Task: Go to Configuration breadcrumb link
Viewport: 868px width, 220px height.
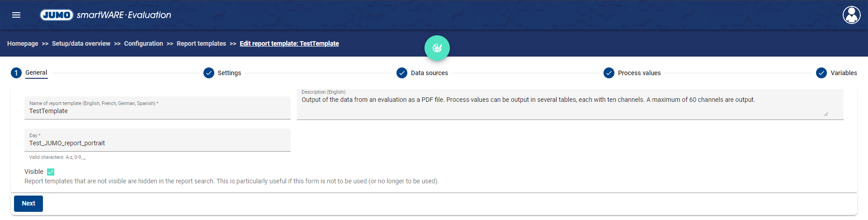Action: (143, 43)
